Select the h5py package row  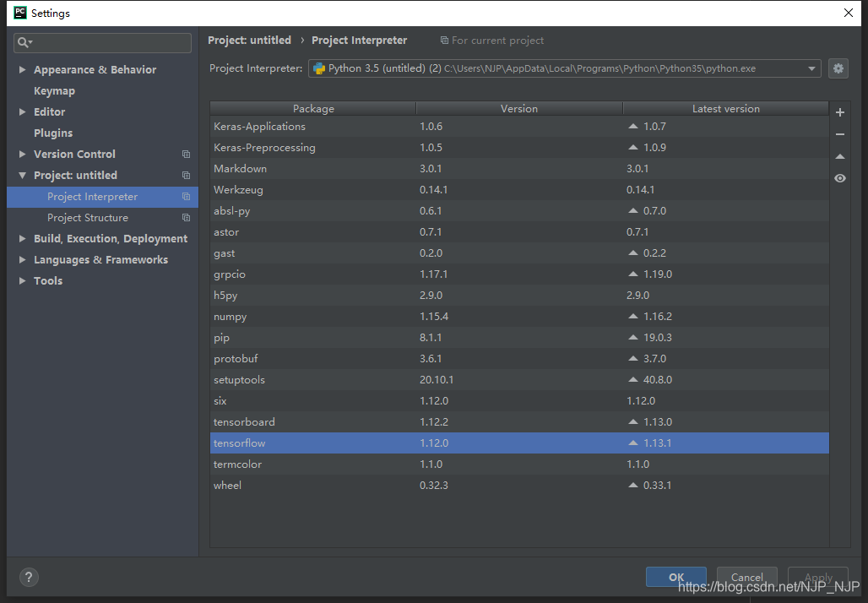[519, 295]
